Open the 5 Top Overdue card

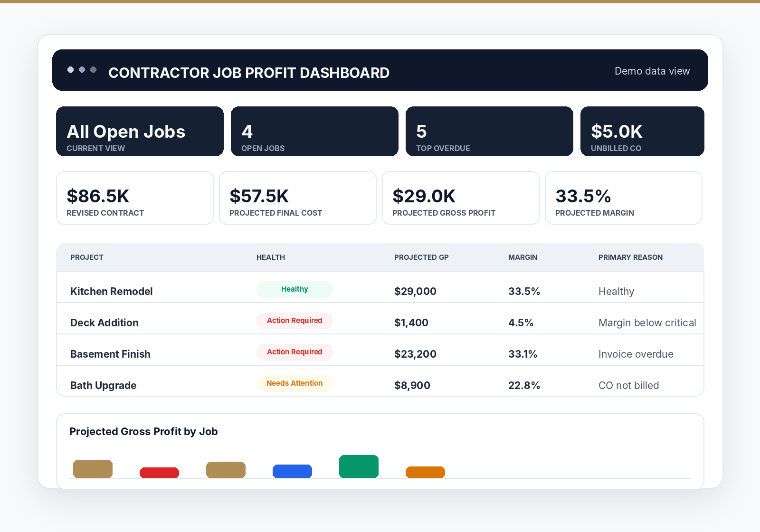tap(489, 131)
